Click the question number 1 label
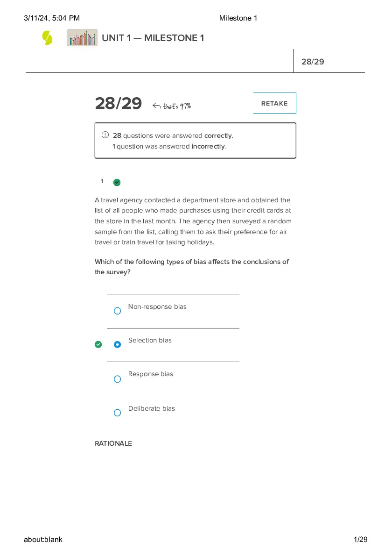The width and height of the screenshot is (392, 556). tap(102, 181)
